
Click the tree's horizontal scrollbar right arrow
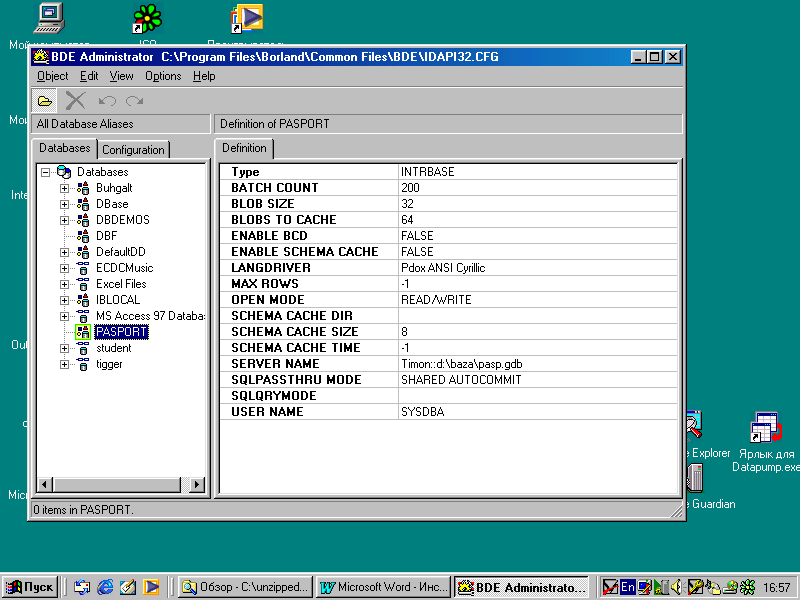pos(197,485)
